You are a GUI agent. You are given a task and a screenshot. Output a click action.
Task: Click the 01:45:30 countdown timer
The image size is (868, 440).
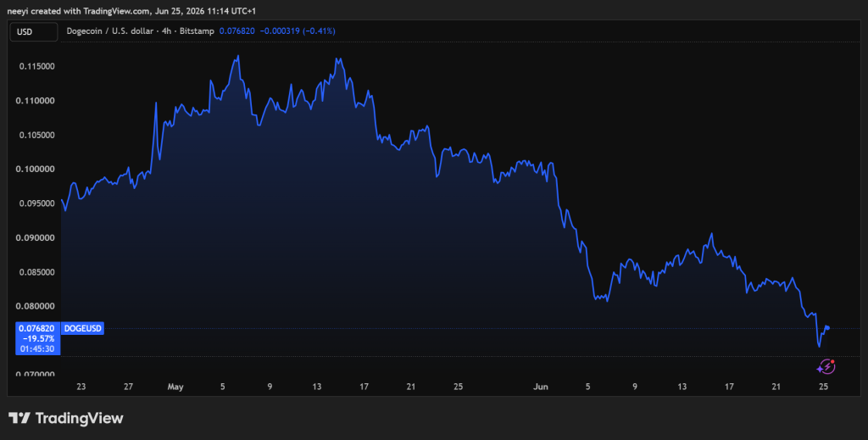[37, 348]
